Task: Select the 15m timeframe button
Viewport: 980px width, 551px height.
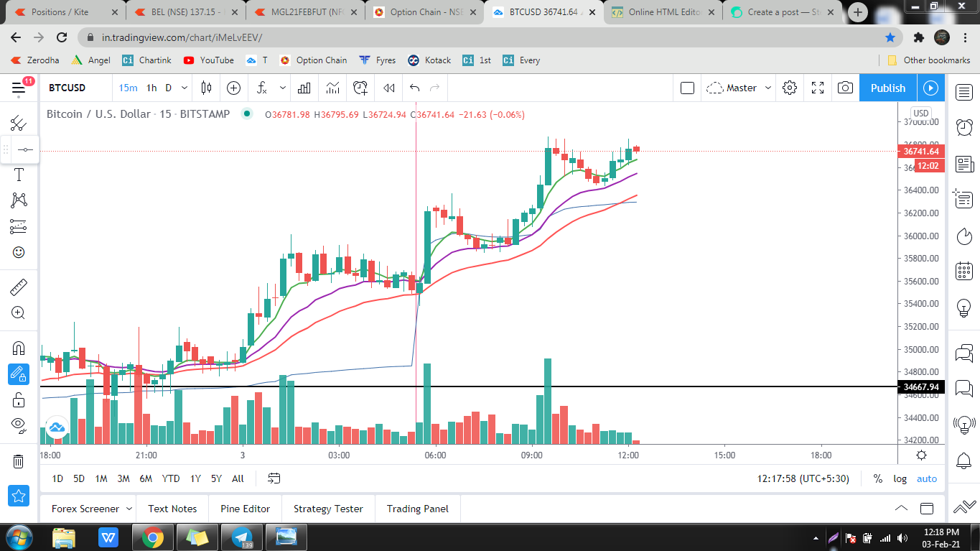Action: click(x=129, y=88)
